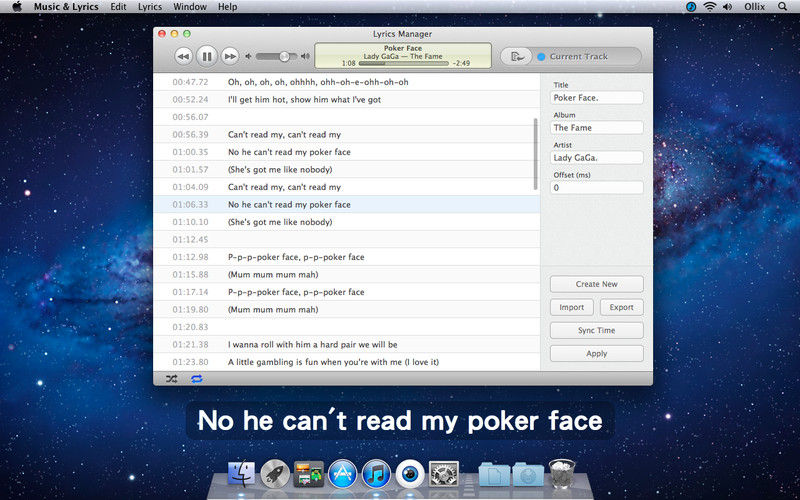
Task: Open iTunes from the Dock
Action: [376, 474]
